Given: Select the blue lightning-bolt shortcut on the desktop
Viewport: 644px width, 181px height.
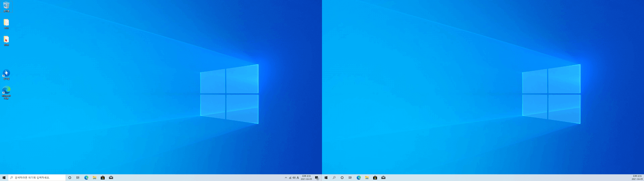Looking at the screenshot, I should pyautogui.click(x=6, y=74).
